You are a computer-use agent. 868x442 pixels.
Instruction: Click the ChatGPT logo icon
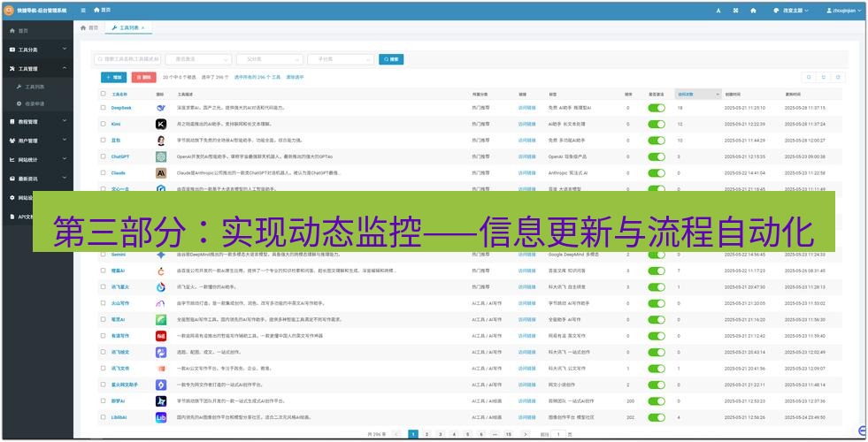(x=160, y=156)
